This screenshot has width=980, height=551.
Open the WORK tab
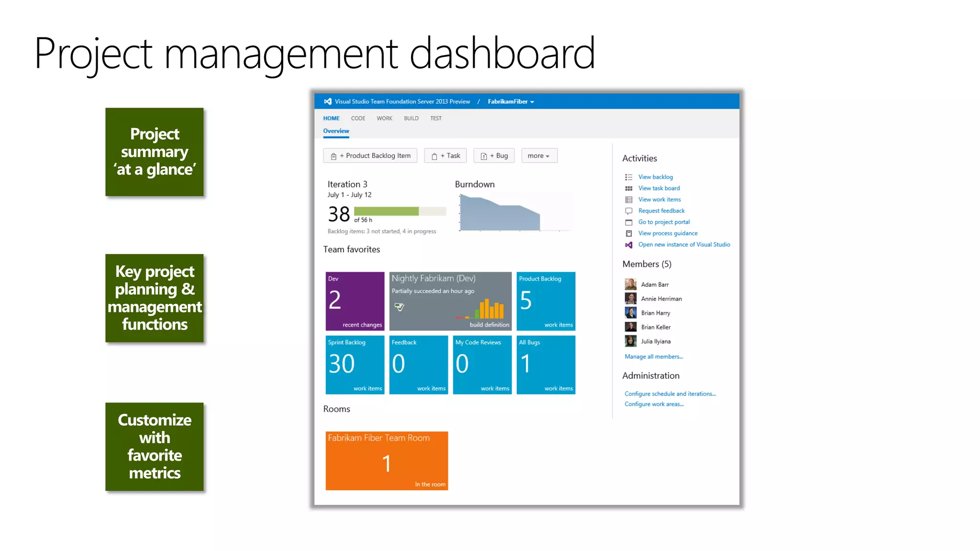click(x=384, y=119)
